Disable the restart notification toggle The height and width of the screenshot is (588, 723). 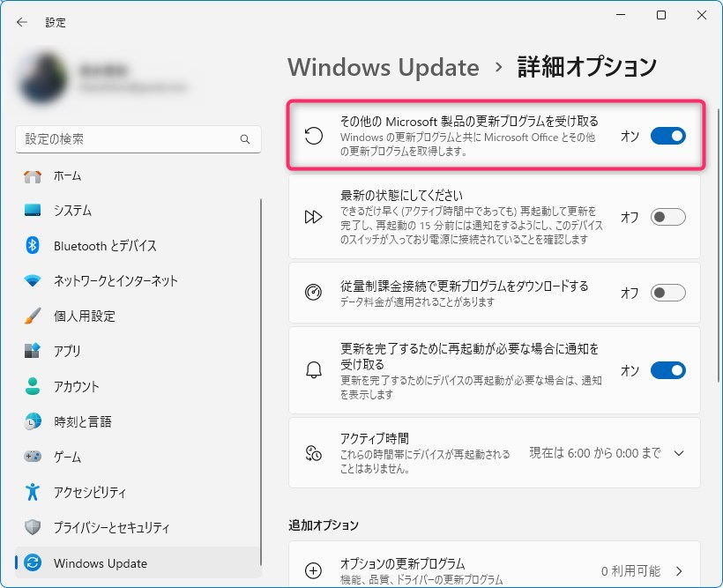(667, 370)
